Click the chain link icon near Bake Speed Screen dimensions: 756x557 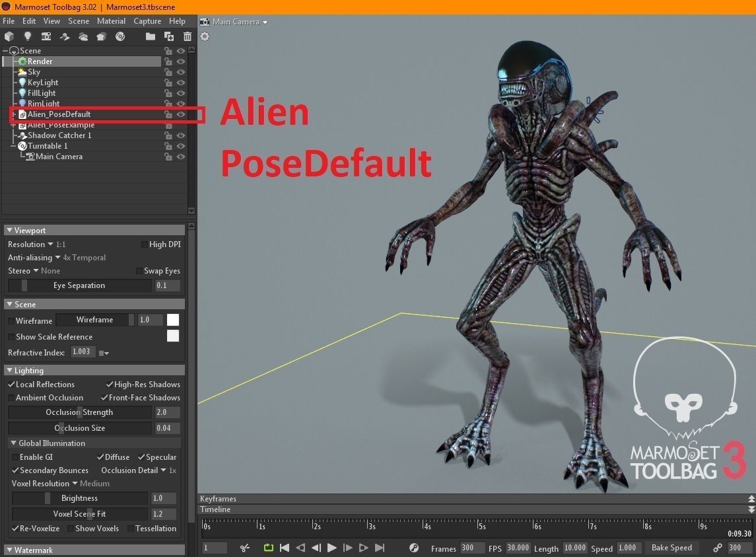(718, 547)
